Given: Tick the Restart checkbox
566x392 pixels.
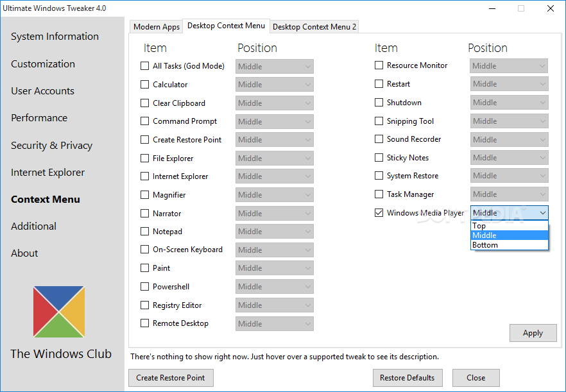Looking at the screenshot, I should (379, 84).
